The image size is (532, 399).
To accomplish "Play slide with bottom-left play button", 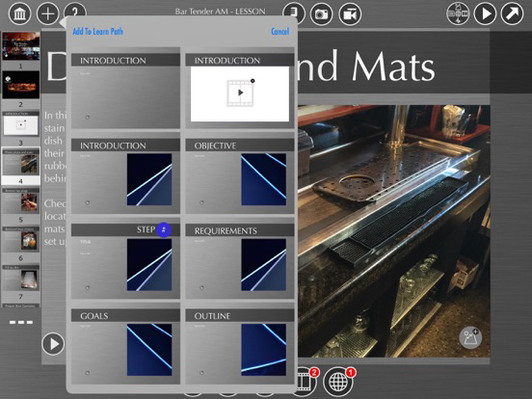I will [53, 344].
